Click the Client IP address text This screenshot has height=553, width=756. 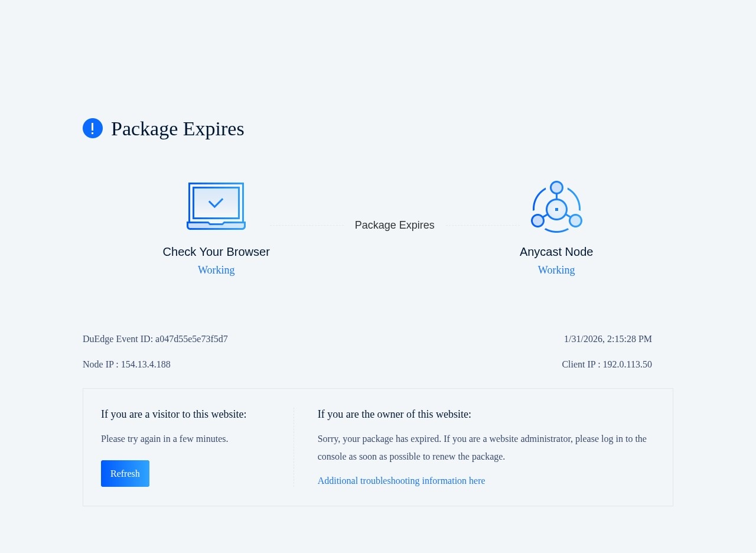607,365
